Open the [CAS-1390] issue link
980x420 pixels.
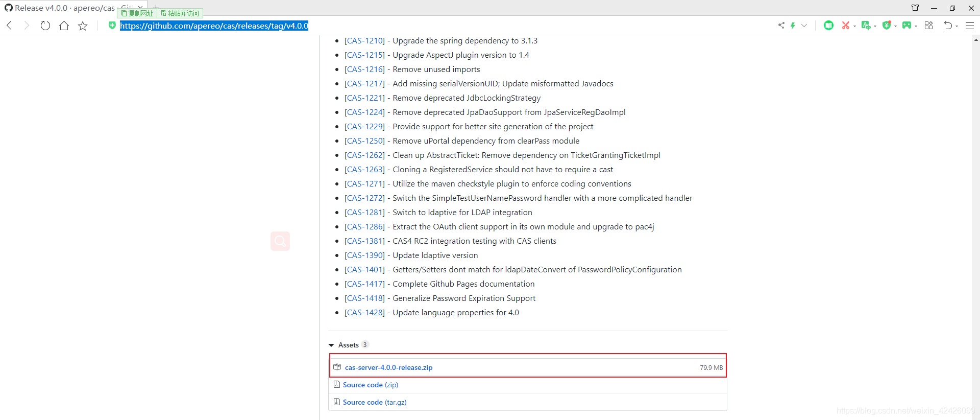coord(364,255)
